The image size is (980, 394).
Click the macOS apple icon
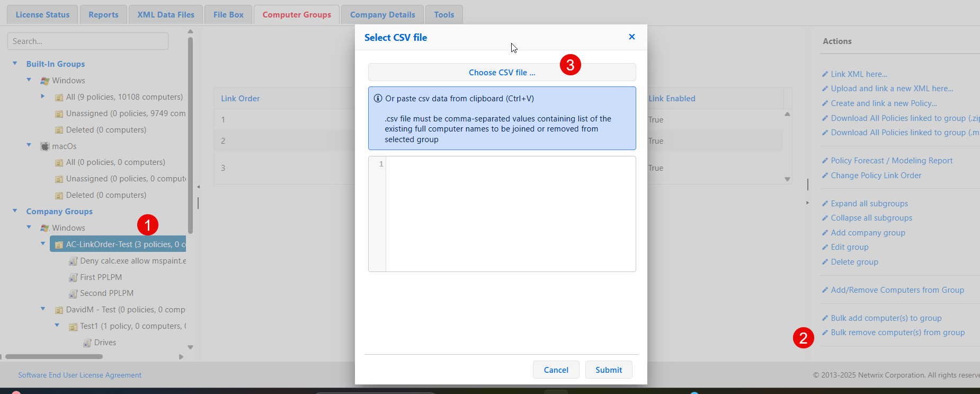[45, 146]
